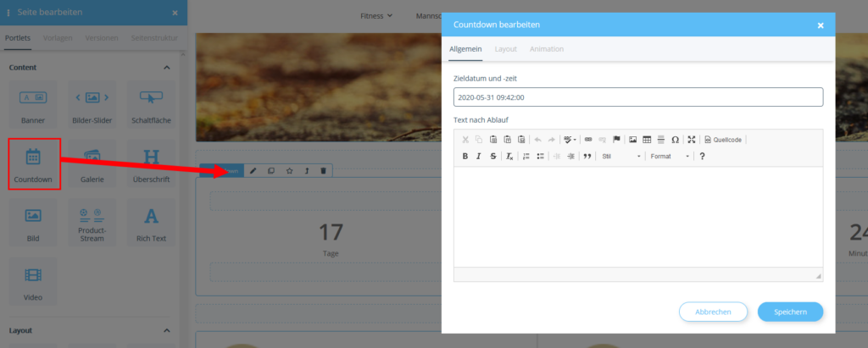Save portlet as template star icon
The width and height of the screenshot is (868, 348).
pyautogui.click(x=289, y=170)
